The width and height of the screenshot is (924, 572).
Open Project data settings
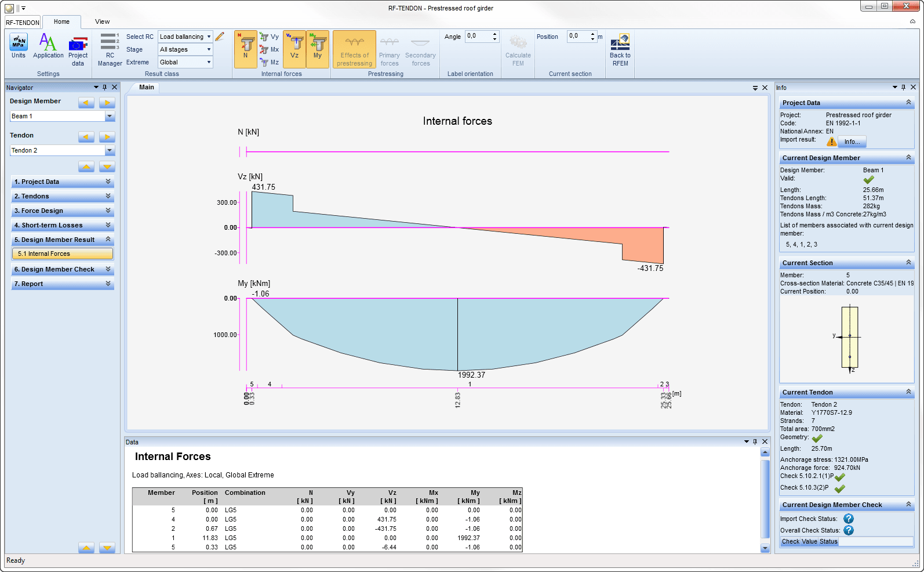(78, 50)
